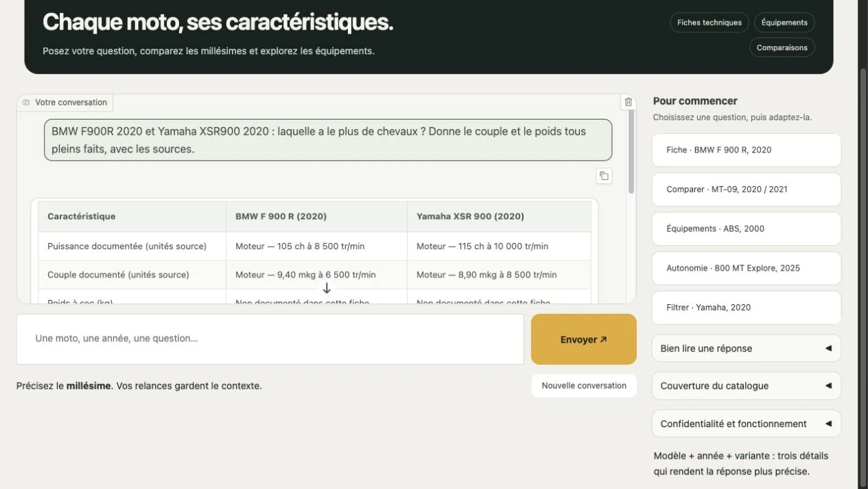
Task: Choose the "Filtrer · Yamaha, 2020" suggestion
Action: point(746,308)
